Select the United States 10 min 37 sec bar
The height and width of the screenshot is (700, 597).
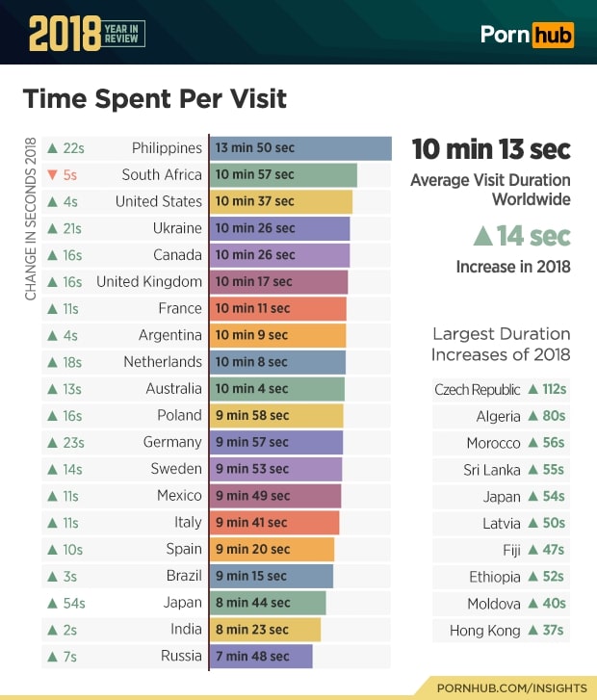point(280,201)
